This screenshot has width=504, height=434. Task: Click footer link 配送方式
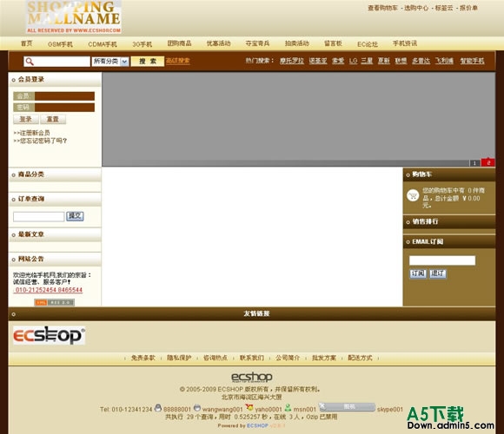coord(360,358)
